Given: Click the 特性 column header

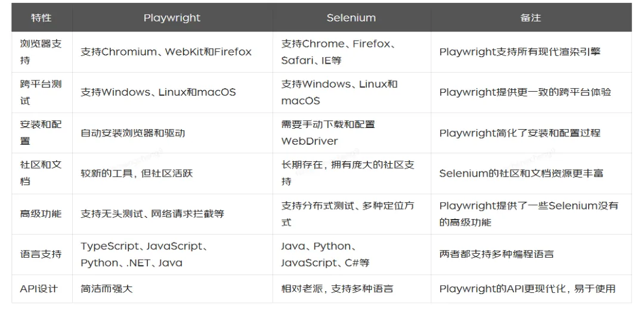Looking at the screenshot, I should 42,18.
